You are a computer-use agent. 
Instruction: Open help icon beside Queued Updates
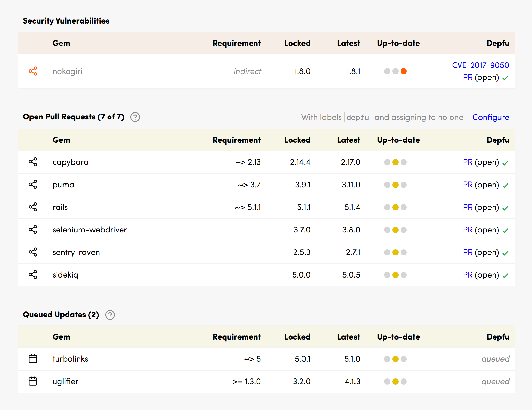point(110,315)
